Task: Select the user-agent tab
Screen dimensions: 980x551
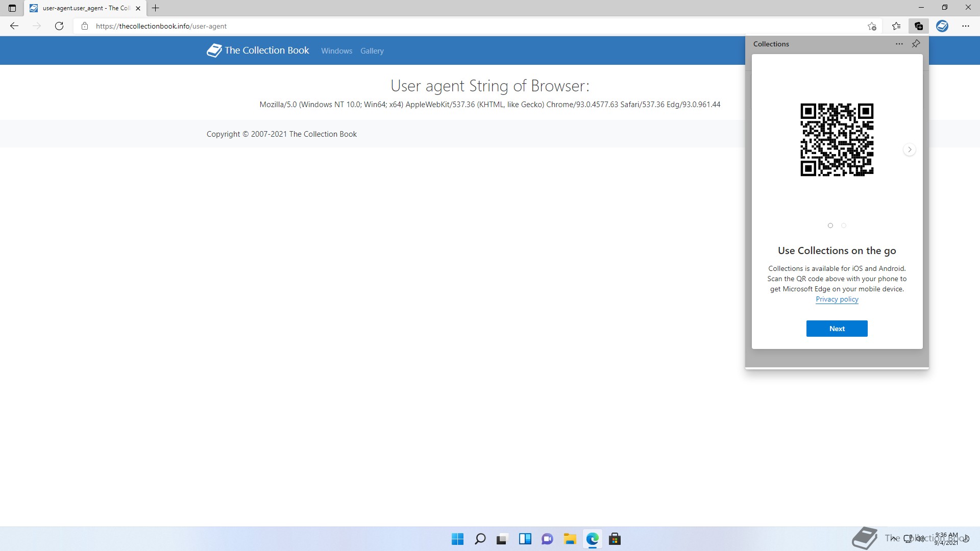Action: point(85,8)
